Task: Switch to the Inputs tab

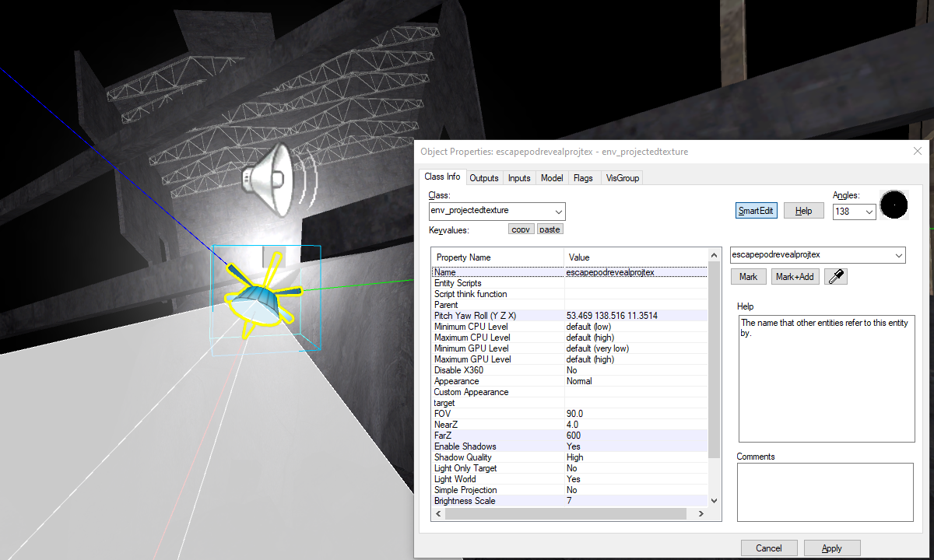Action: click(x=519, y=178)
